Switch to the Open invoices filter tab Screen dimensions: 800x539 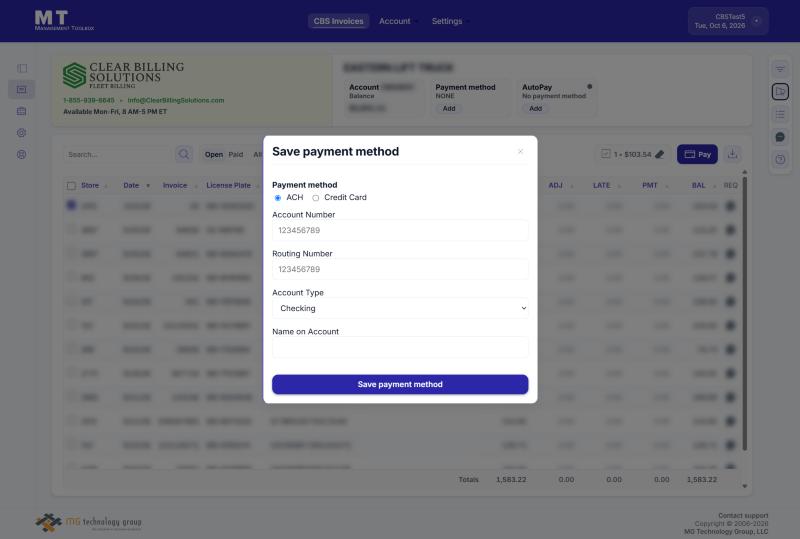click(214, 154)
